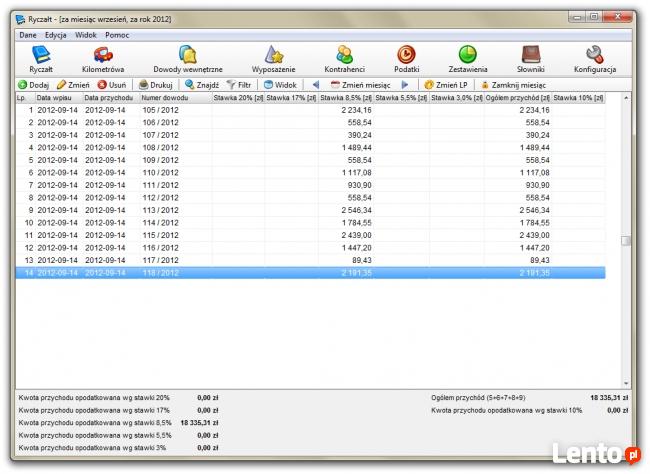The height and width of the screenshot is (474, 650).
Task: Open the Edycja menu
Action: click(x=55, y=35)
